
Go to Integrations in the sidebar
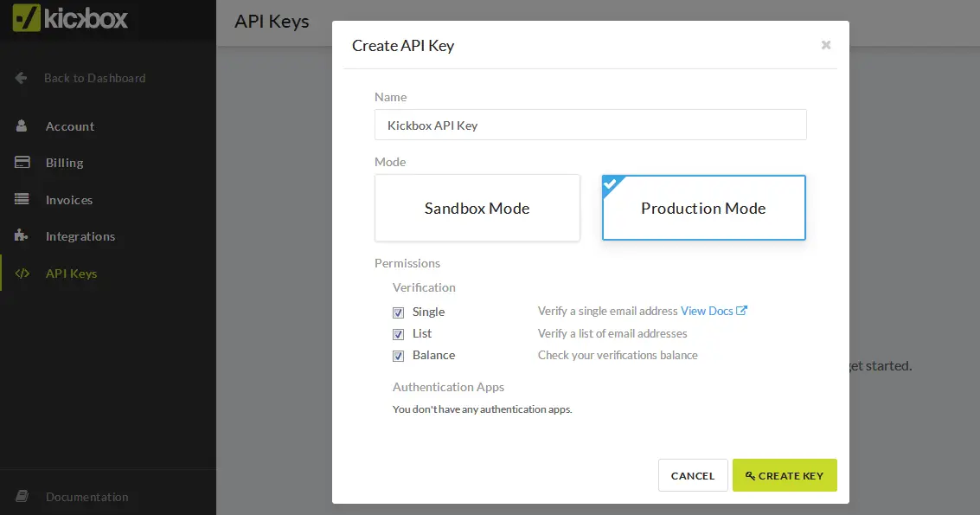(x=80, y=236)
